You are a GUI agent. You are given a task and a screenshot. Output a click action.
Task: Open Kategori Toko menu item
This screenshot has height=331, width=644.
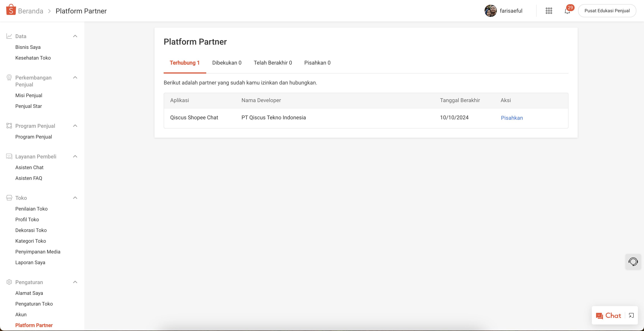click(30, 241)
